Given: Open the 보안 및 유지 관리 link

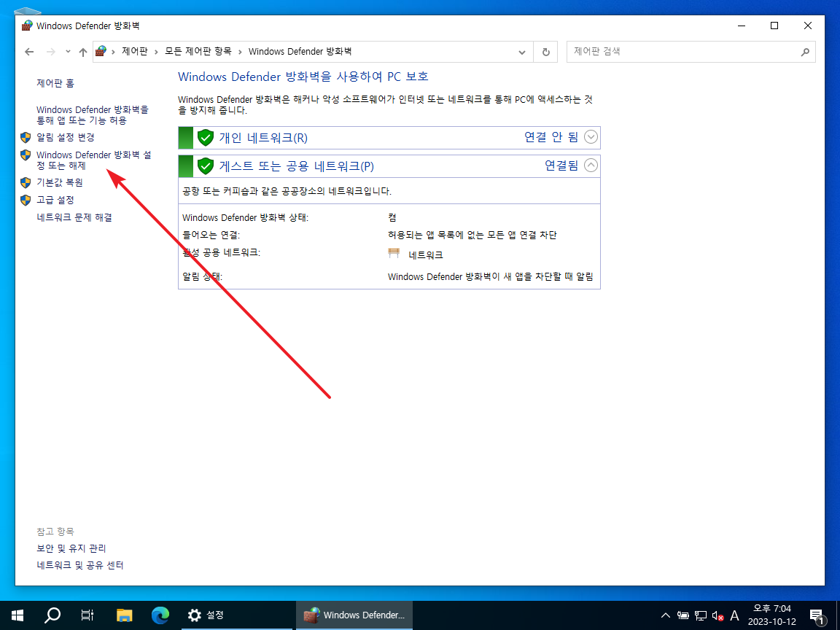Looking at the screenshot, I should (x=71, y=548).
